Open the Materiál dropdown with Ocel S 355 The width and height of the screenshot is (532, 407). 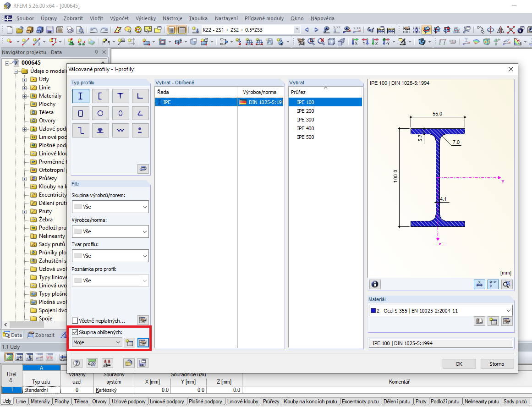(441, 311)
